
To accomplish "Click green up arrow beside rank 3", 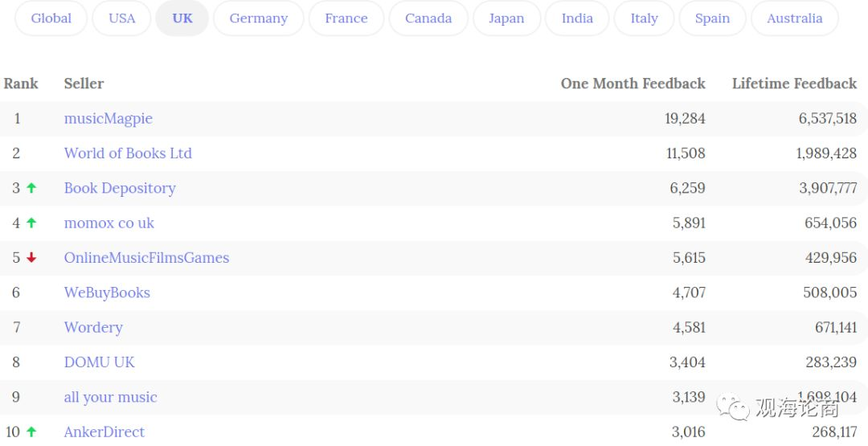I will coord(31,187).
